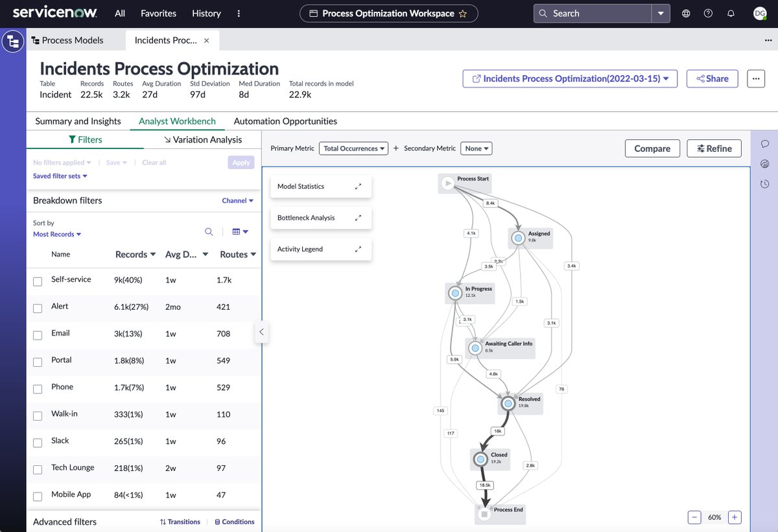Check the Portal row checkbox
The height and width of the screenshot is (532, 778).
(x=38, y=362)
